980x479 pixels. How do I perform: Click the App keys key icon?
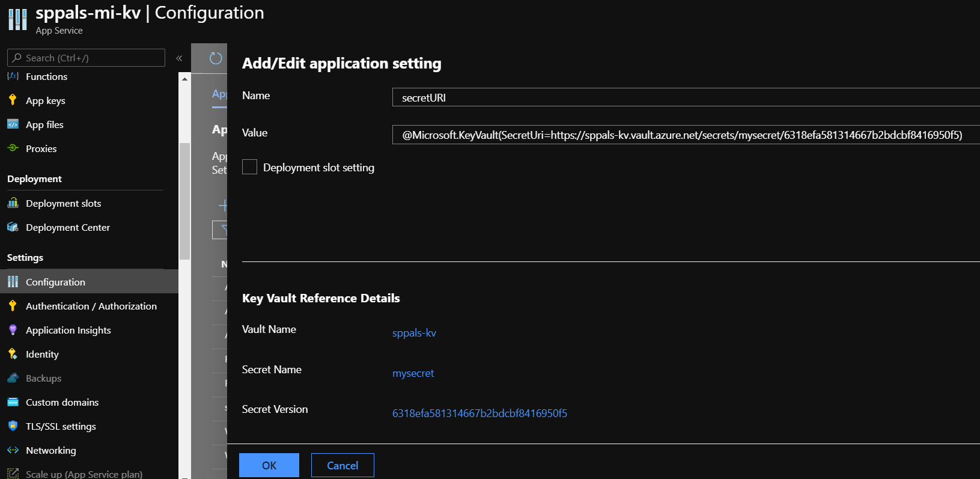tap(13, 100)
